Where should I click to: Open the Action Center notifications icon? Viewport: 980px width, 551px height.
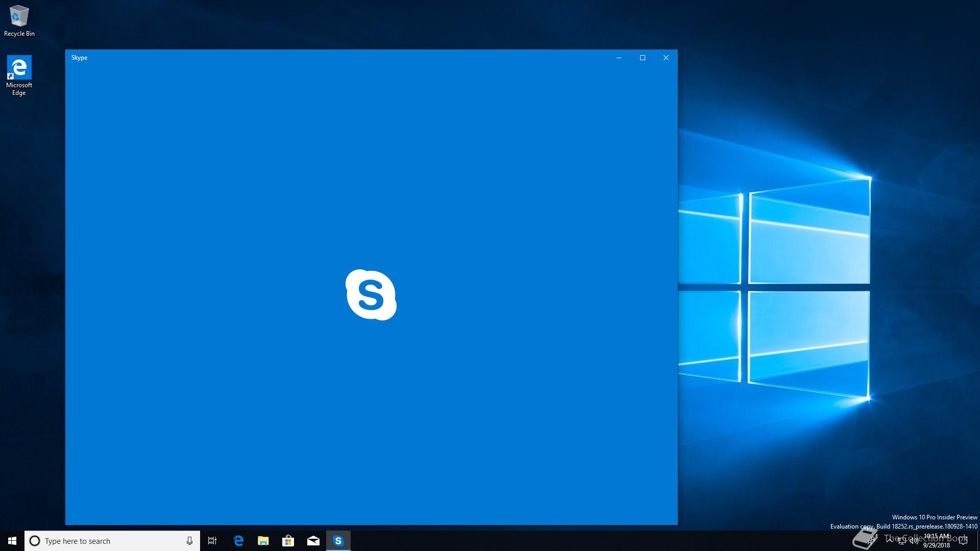(963, 541)
